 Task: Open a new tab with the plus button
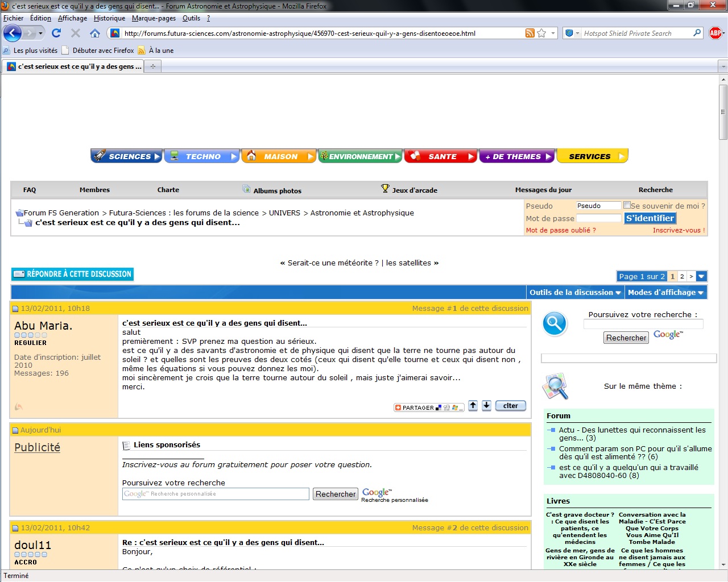click(x=152, y=66)
